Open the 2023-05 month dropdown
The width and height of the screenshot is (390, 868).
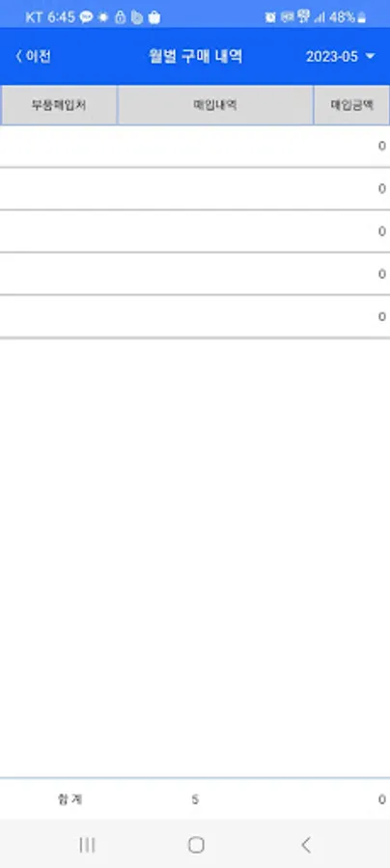coord(340,57)
